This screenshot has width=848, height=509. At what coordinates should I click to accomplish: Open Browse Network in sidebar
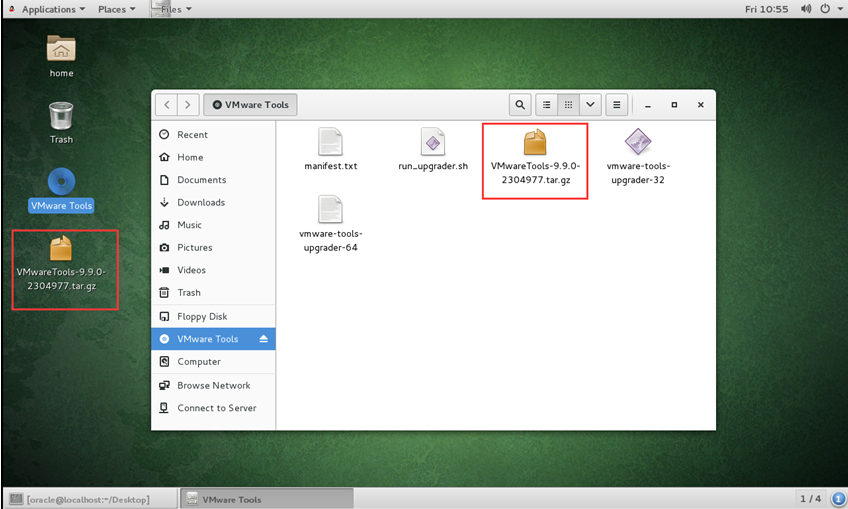(213, 386)
